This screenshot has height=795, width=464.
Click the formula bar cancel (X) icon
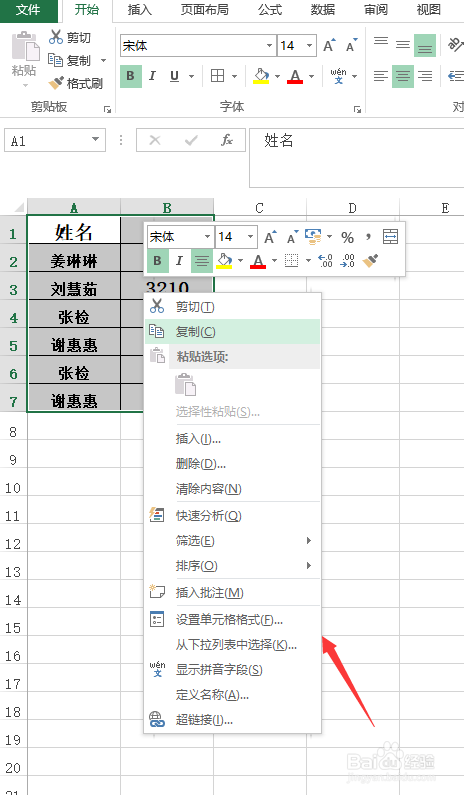[x=155, y=140]
